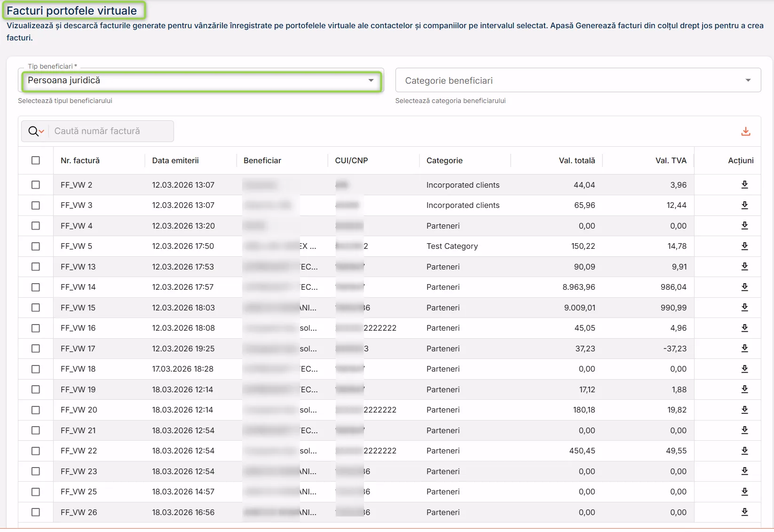Sort by Val. TVA column header
Screen dimensions: 774x532
pos(671,160)
